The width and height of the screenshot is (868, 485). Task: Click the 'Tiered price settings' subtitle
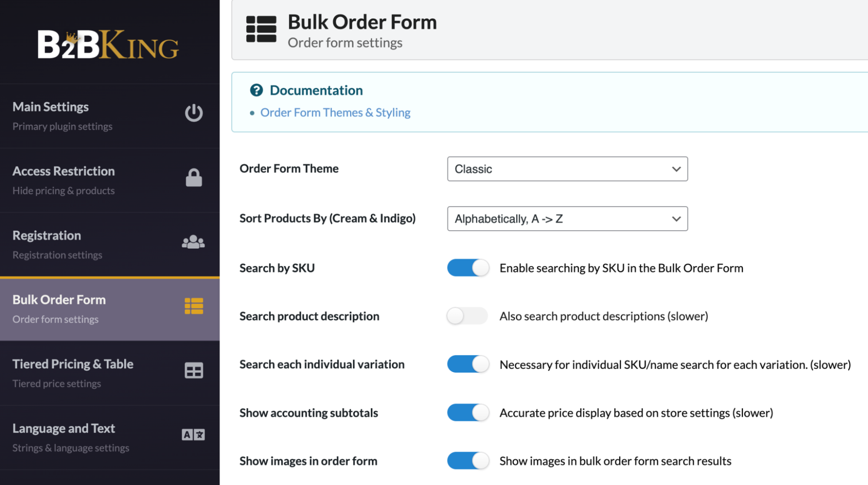pos(56,383)
